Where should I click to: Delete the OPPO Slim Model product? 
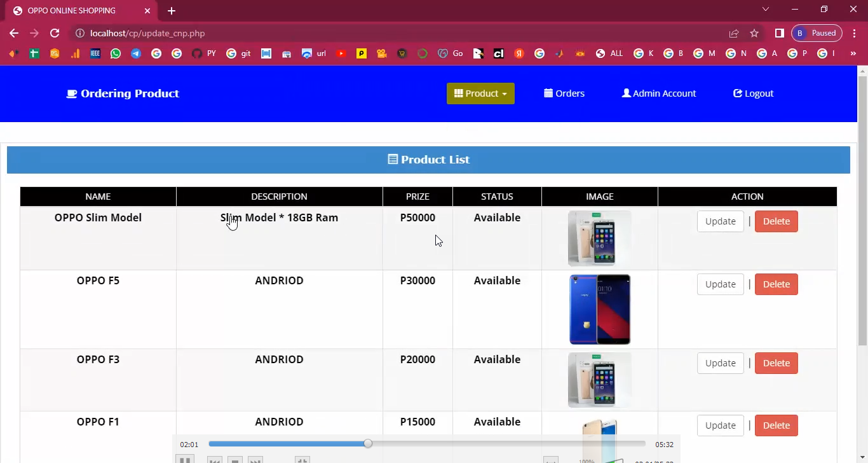click(776, 221)
